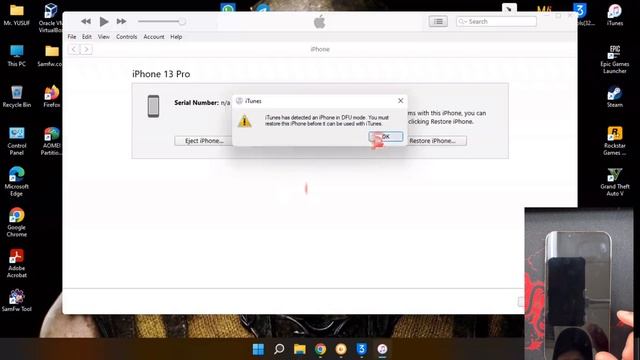Go forward with the right navigation arrow
Screen dimensions: 640x360
point(86,49)
